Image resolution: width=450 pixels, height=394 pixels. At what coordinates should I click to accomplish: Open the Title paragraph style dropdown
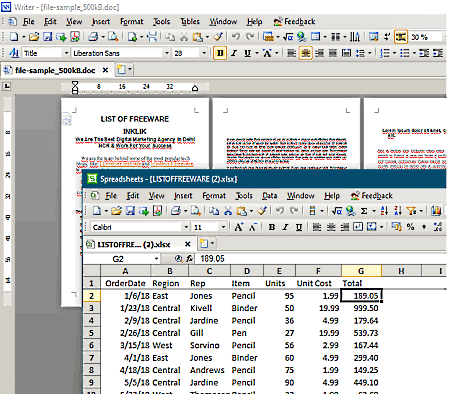pyautogui.click(x=66, y=53)
